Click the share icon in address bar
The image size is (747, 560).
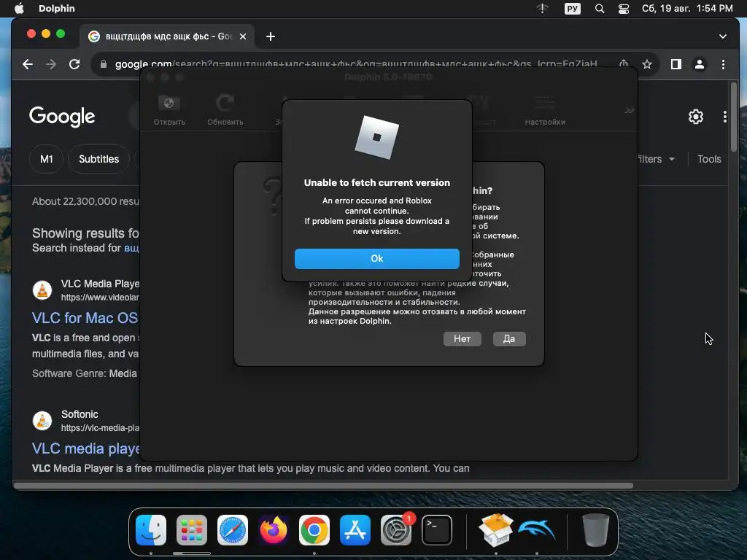click(624, 64)
